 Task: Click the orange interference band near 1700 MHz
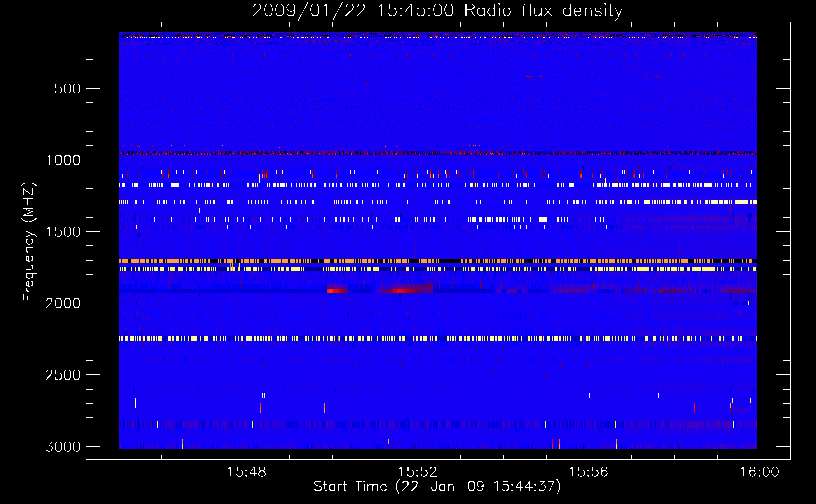tap(438, 261)
